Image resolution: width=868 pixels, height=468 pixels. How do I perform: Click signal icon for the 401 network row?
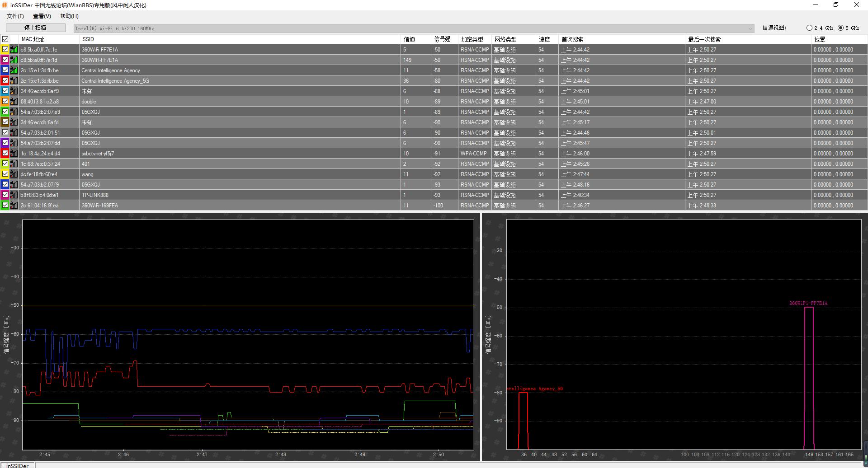point(14,164)
